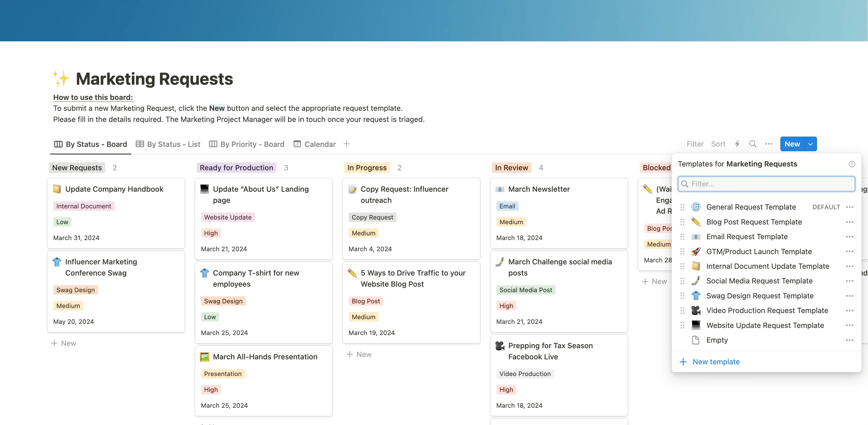Image resolution: width=868 pixels, height=425 pixels.
Task: Click the New button to add request
Action: click(792, 144)
